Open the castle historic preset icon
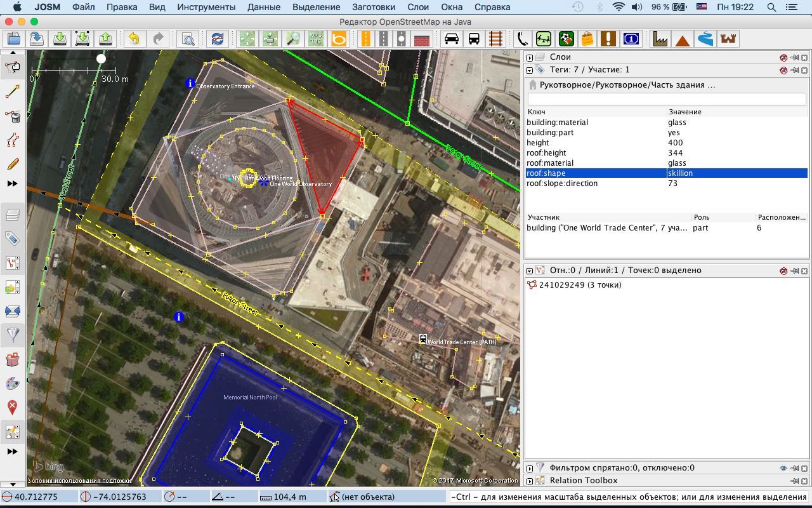 [728, 39]
